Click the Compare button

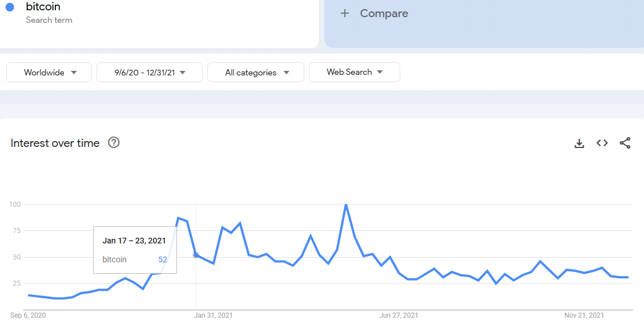click(x=384, y=13)
